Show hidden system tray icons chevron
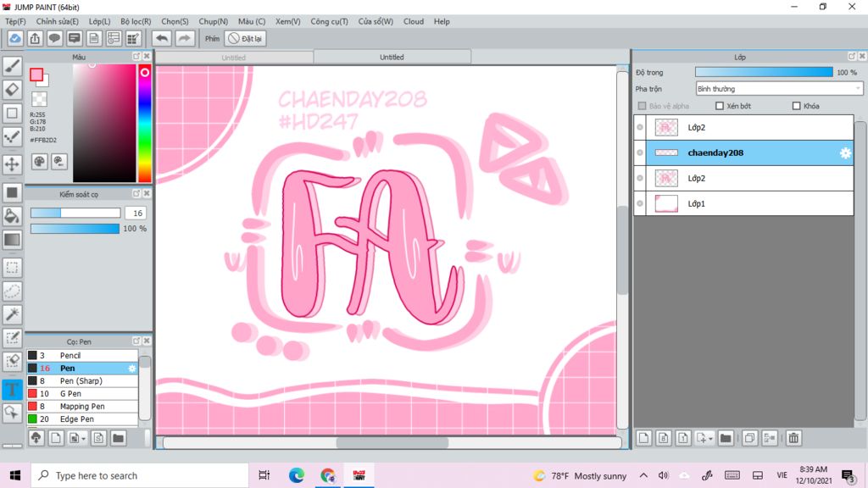 pyautogui.click(x=643, y=475)
